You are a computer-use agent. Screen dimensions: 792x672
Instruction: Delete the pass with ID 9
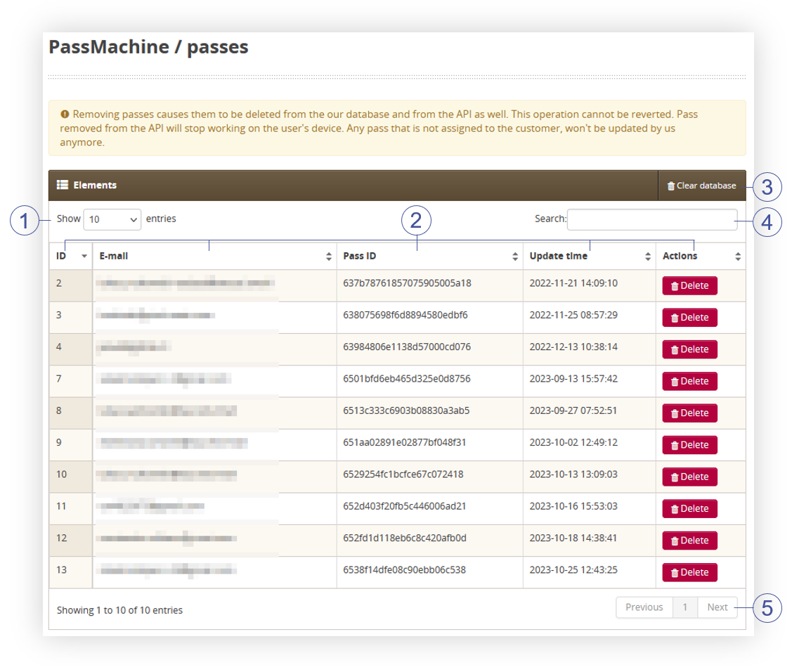689,445
